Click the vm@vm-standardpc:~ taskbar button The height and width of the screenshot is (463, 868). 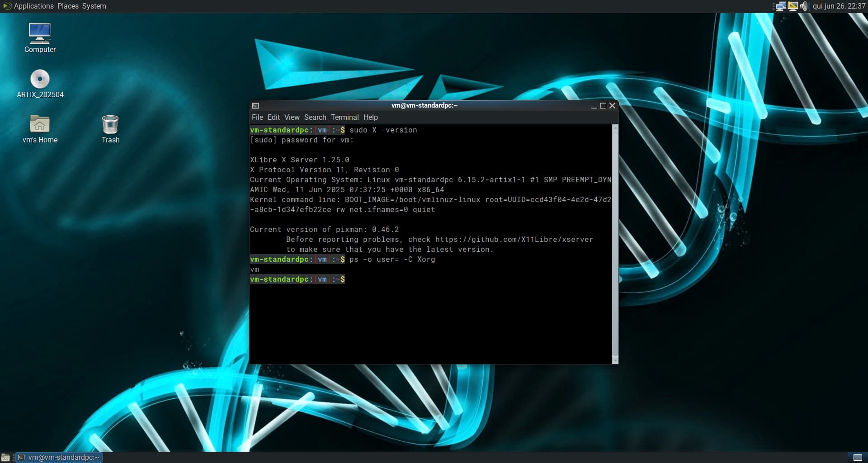59,458
